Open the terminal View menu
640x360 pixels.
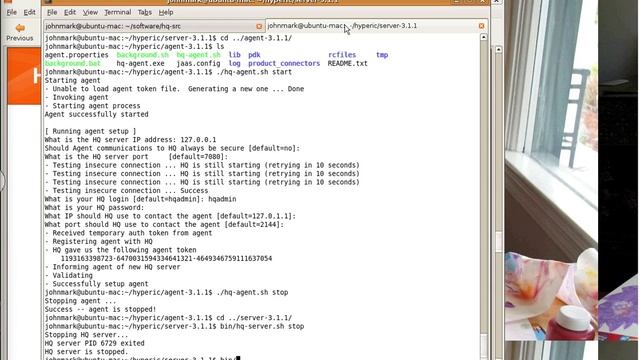(x=90, y=12)
